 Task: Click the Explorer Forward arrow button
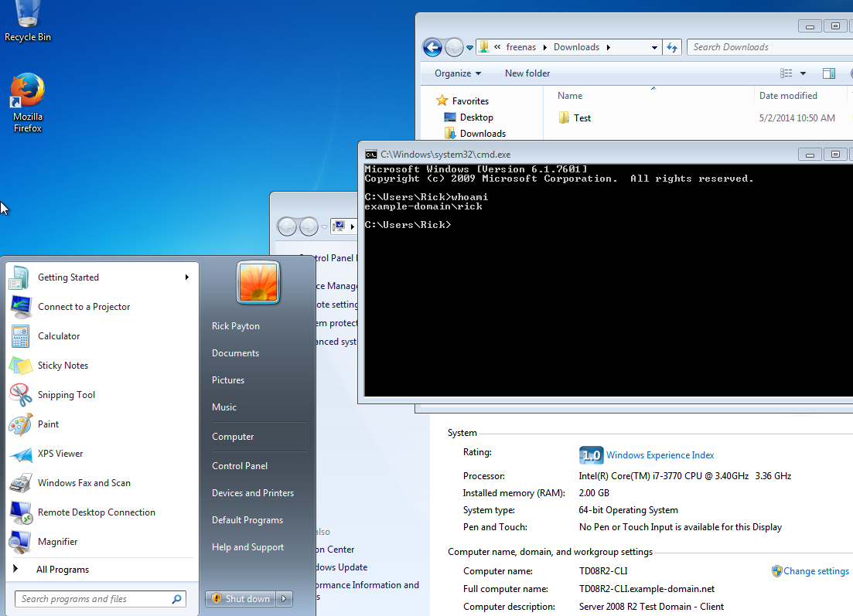pos(454,47)
